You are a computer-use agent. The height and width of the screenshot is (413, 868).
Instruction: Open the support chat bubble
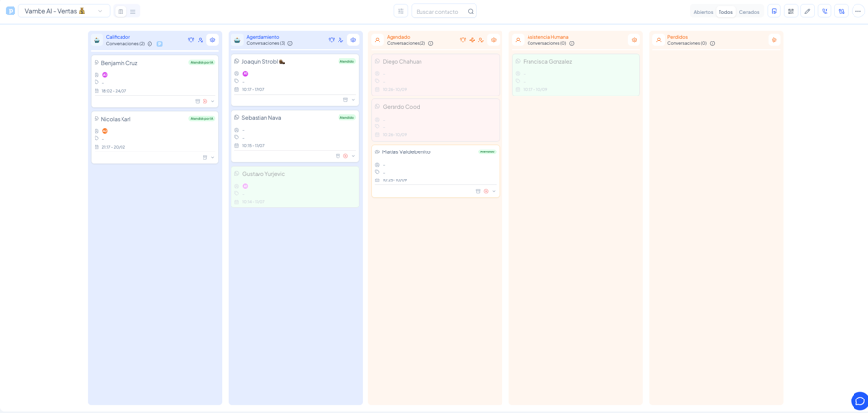click(859, 400)
